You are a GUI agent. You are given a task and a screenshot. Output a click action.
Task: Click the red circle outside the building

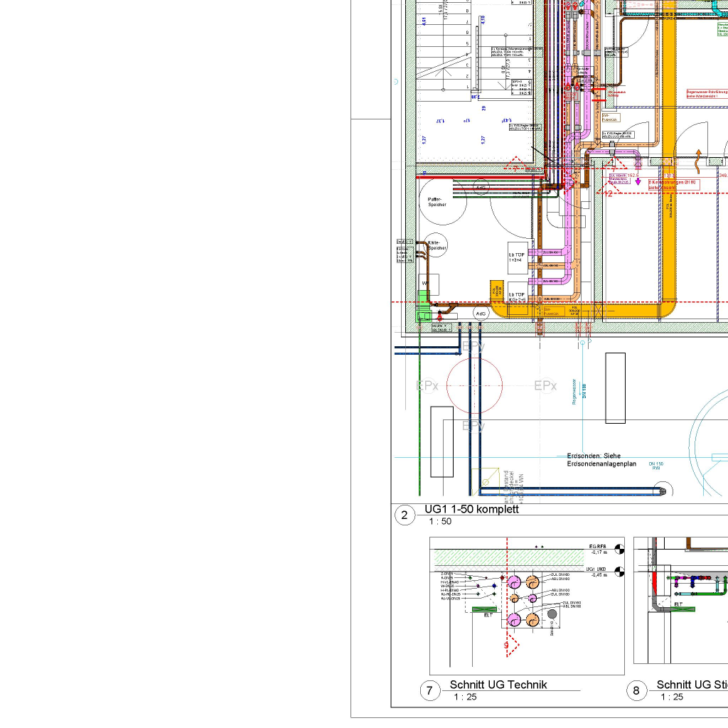point(474,385)
